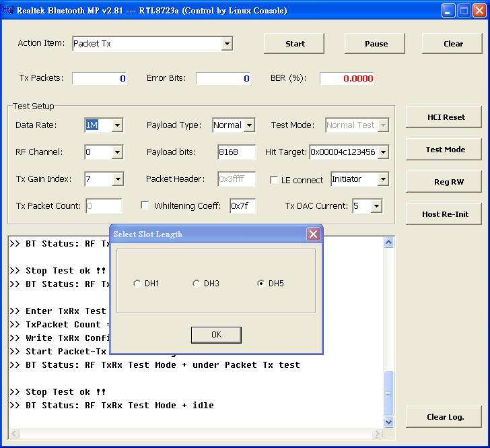Open the Reg RW dialog
Screen dimensions: 490x448
[444, 182]
